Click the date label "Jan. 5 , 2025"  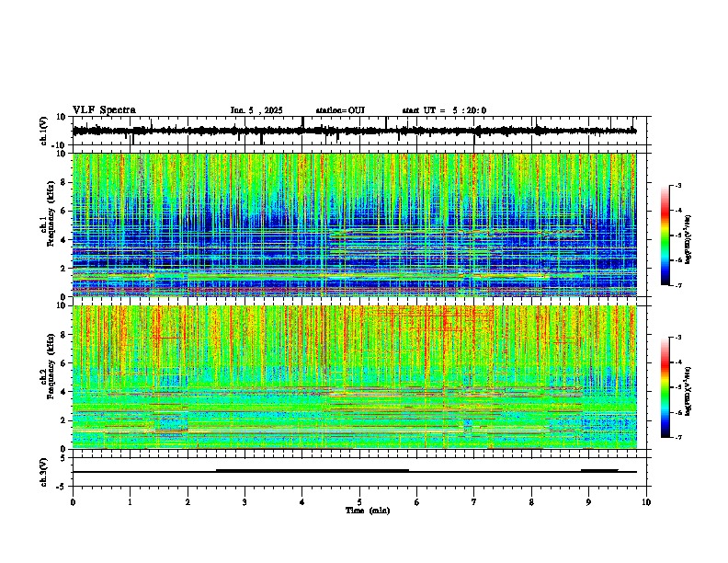coord(256,110)
